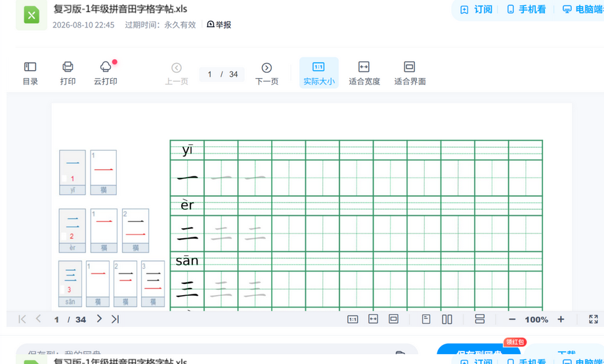Viewport: 604px width, 364px height.
Task: Click stroke card 3 of 三
Action: [153, 283]
